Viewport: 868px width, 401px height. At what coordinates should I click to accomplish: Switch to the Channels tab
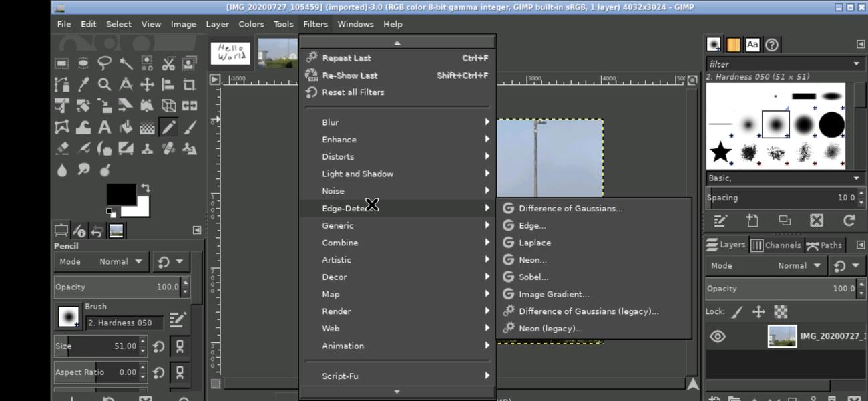coord(776,245)
